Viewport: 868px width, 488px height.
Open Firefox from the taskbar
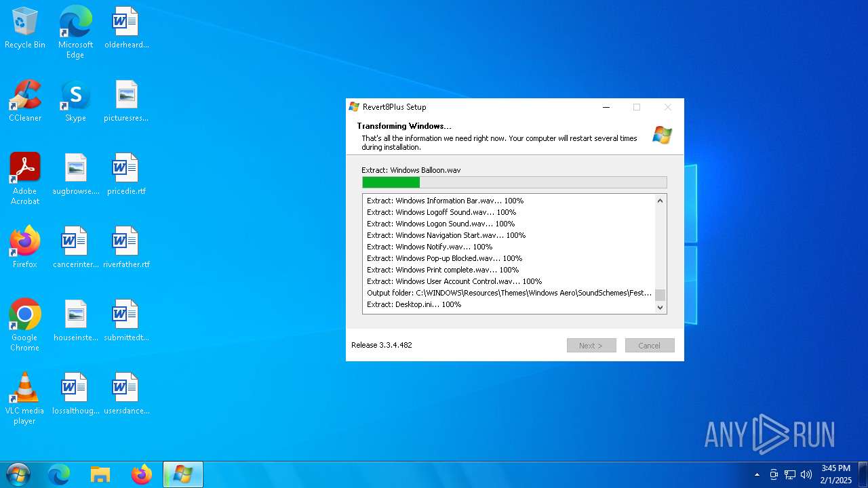coord(142,474)
